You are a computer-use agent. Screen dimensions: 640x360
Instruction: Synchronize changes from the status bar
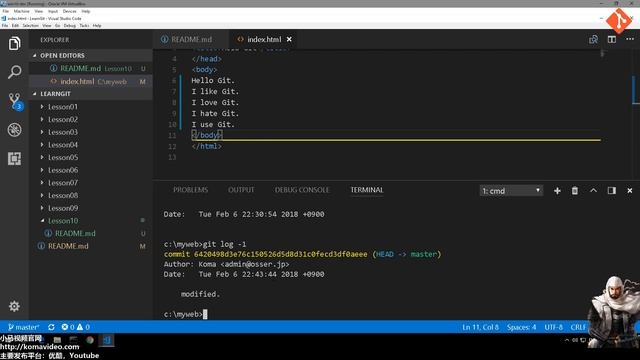pyautogui.click(x=51, y=327)
